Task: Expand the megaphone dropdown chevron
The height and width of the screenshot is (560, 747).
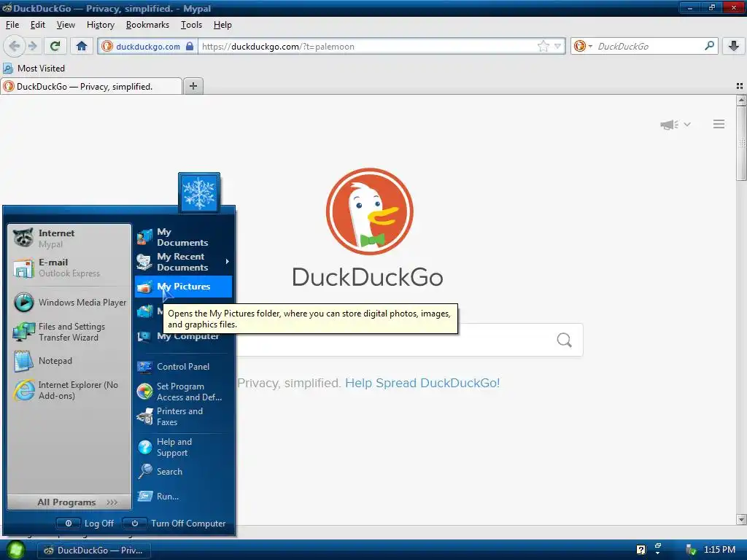Action: pyautogui.click(x=687, y=124)
